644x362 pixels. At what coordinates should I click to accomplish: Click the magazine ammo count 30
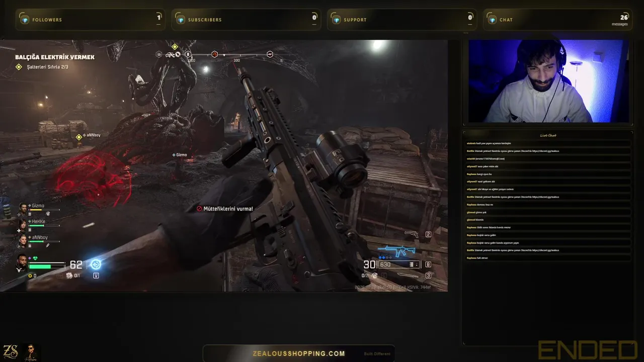coord(369,264)
